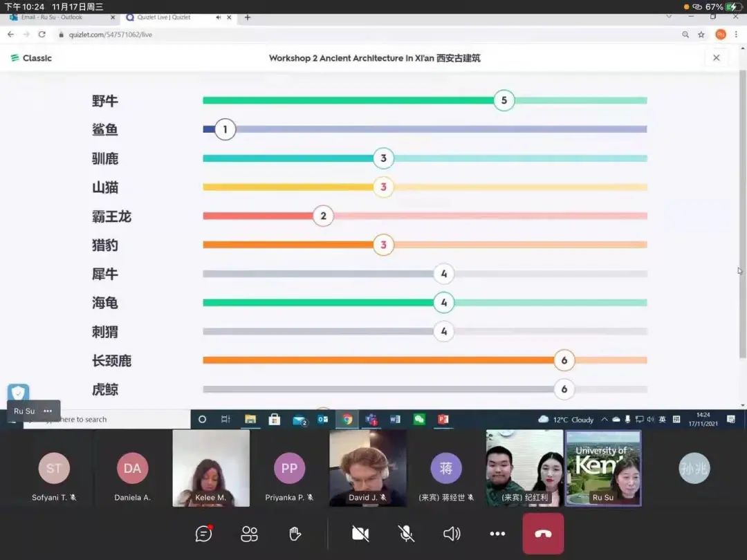Mute audio on the Quizlet Live tab

(x=219, y=17)
